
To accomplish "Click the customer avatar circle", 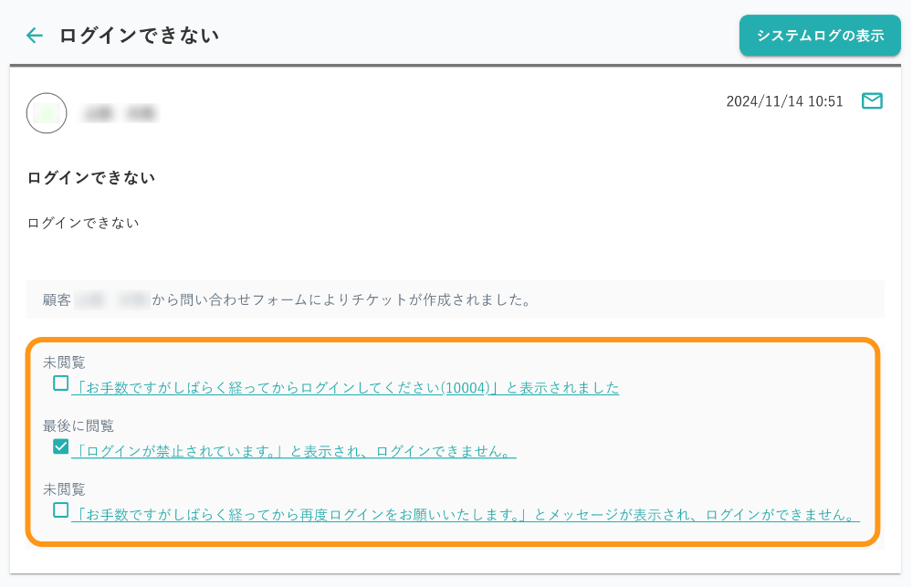I will click(x=47, y=113).
